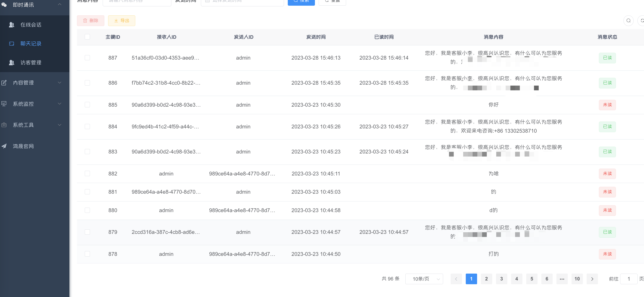Open the 10条/页 page size dropdown
This screenshot has width=644, height=297.
(x=424, y=279)
